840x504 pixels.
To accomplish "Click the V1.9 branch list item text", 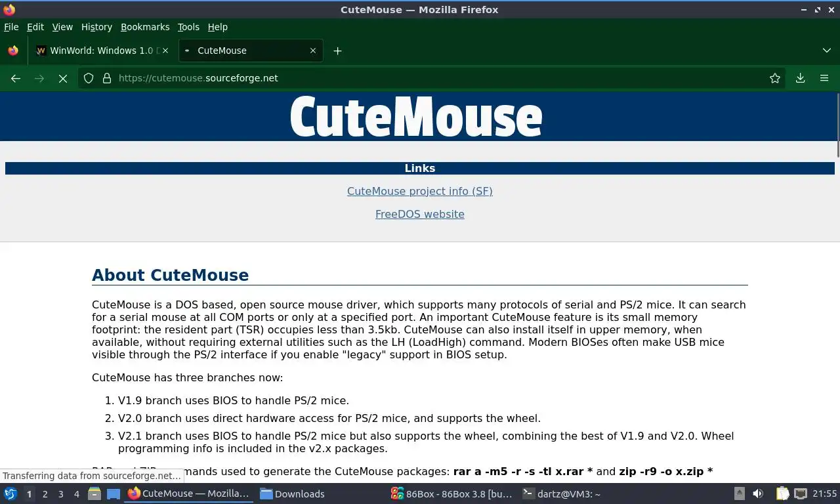I will [x=234, y=400].
